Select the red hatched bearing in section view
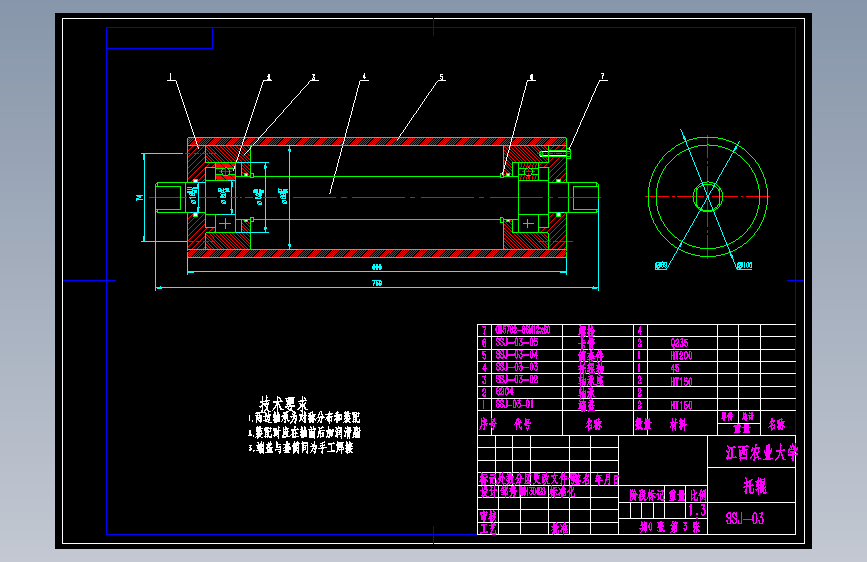 (x=225, y=171)
